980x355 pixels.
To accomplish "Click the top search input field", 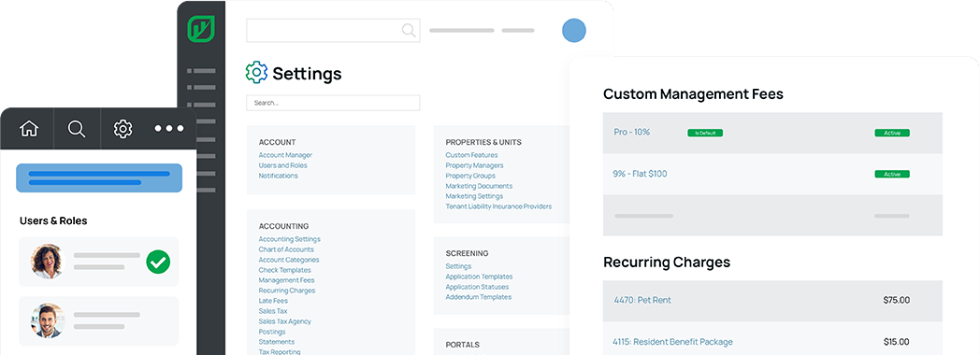I will point(333,30).
